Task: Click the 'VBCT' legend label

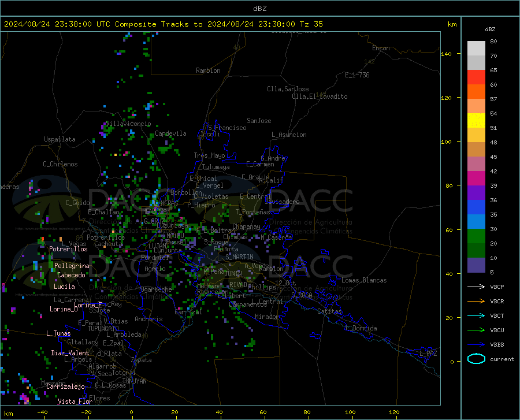Action: click(x=497, y=316)
